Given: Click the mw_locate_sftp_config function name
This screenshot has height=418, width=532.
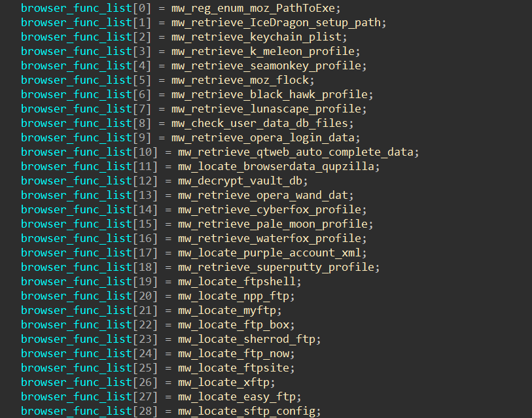Looking at the screenshot, I should 249,411.
